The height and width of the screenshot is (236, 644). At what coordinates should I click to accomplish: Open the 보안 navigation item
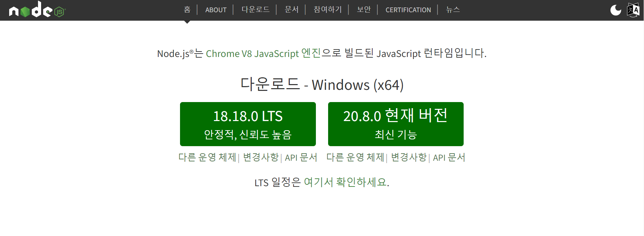[x=364, y=9]
